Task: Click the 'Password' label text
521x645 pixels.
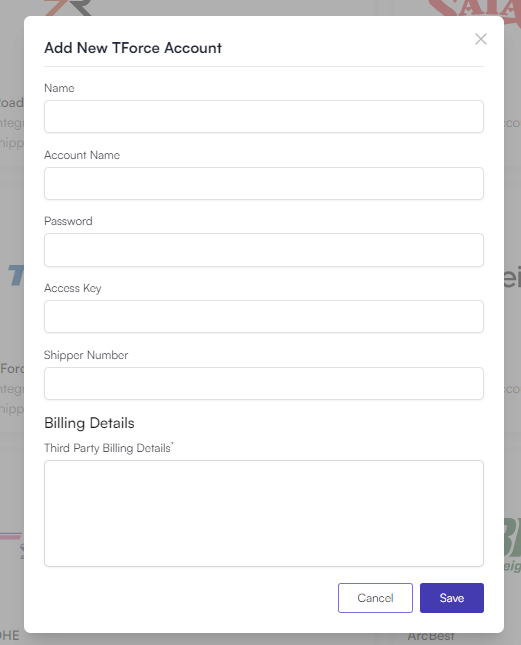Action: [x=68, y=221]
